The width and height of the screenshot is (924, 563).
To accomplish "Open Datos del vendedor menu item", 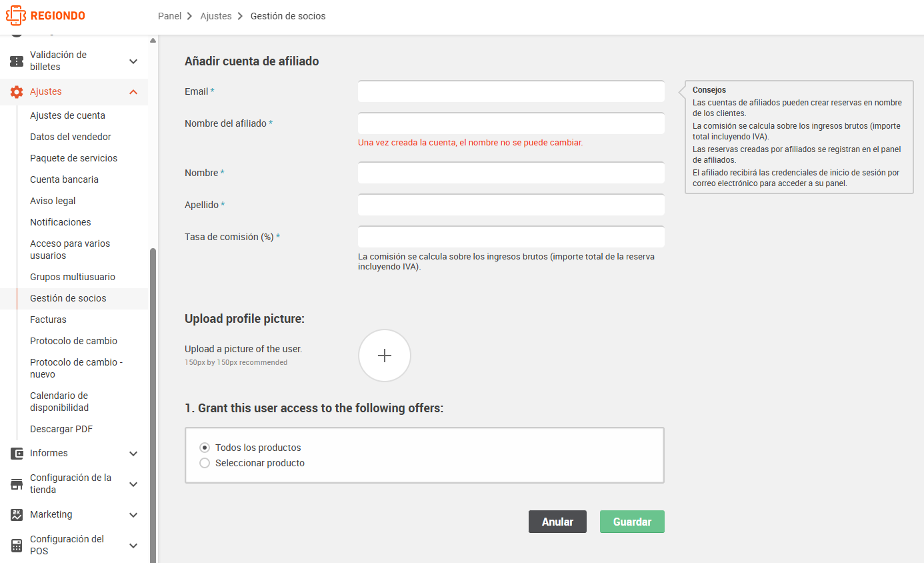I will pos(71,137).
